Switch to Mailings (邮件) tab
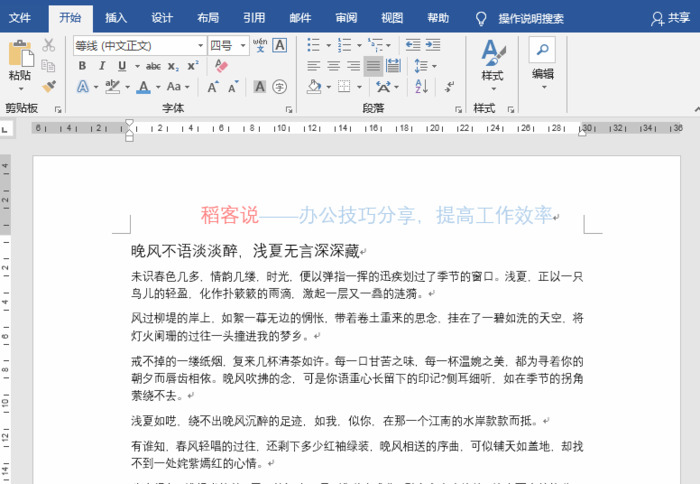This screenshot has height=484, width=700. click(300, 18)
